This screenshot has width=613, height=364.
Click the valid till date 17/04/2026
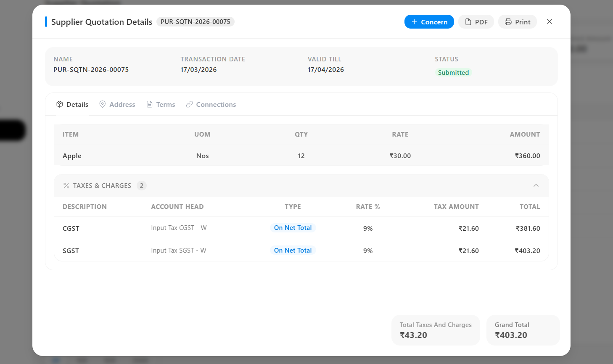(x=326, y=70)
